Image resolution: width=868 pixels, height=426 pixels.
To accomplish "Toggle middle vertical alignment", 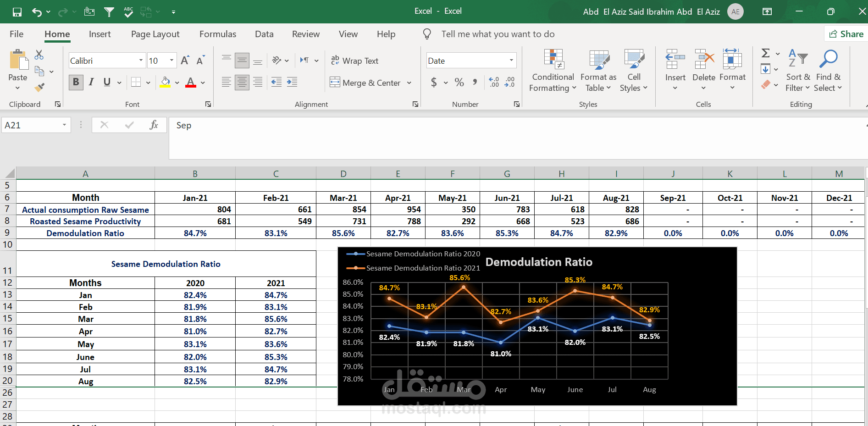I will click(x=242, y=60).
